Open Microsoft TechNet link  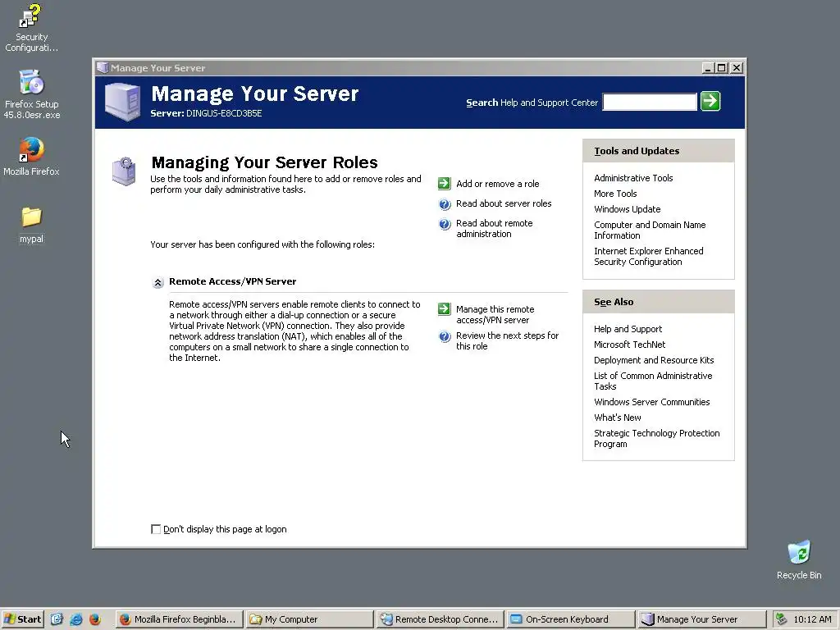629,345
